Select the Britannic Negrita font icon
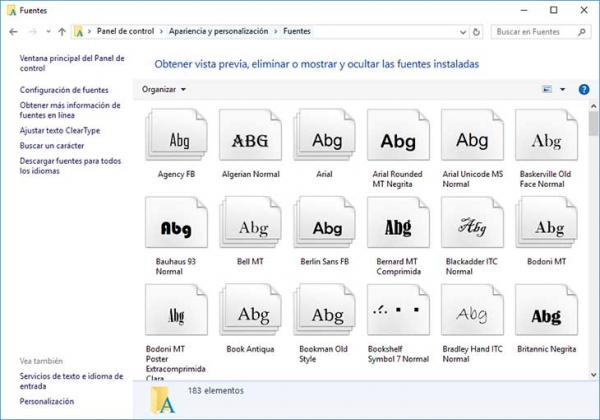This screenshot has height=420, width=600. (x=546, y=310)
